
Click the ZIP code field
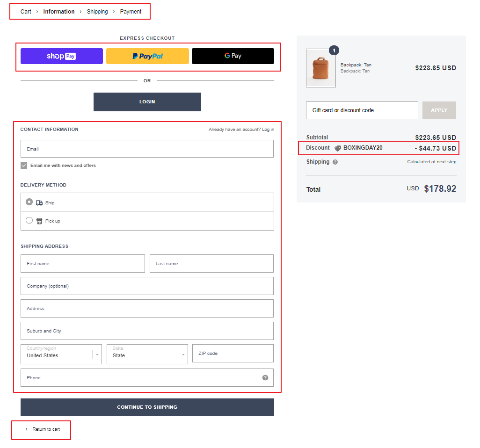233,354
